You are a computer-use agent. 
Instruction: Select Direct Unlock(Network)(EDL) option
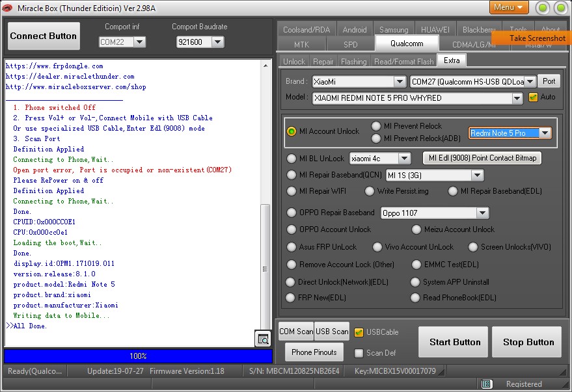point(290,282)
